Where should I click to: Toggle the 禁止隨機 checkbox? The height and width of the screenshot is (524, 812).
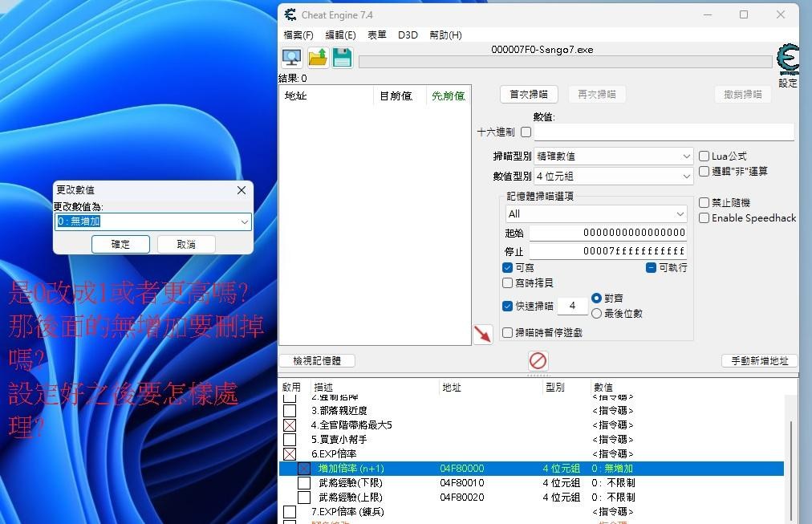704,202
